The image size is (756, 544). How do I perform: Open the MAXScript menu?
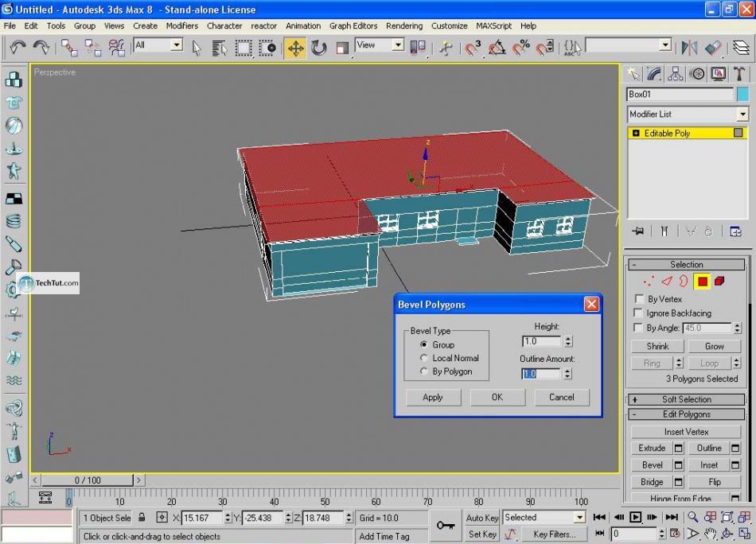493,26
